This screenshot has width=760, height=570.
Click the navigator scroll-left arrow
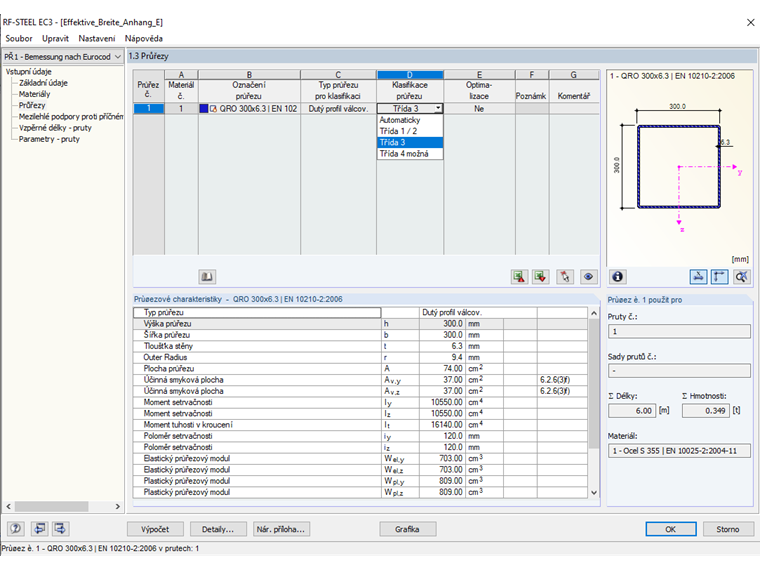tap(8, 506)
